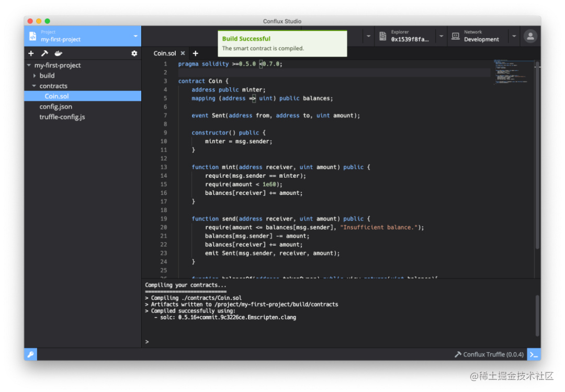Click the key icon in the status bar
The height and width of the screenshot is (392, 565).
click(x=30, y=354)
